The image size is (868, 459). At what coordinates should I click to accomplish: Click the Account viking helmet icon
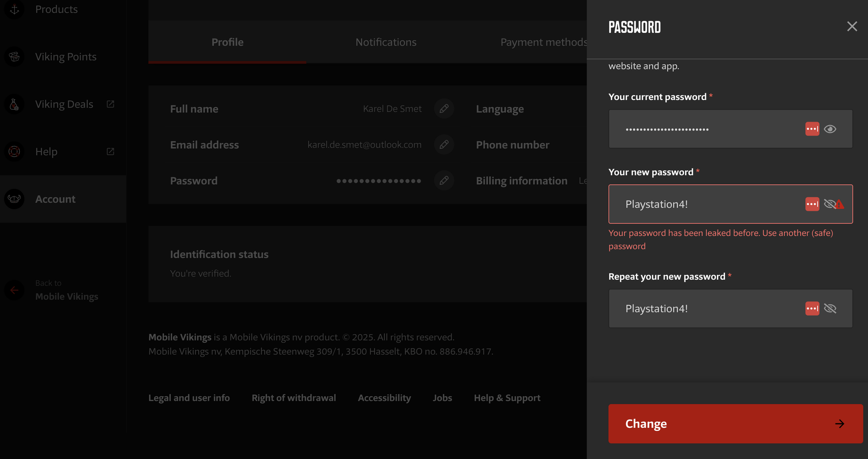pyautogui.click(x=14, y=199)
